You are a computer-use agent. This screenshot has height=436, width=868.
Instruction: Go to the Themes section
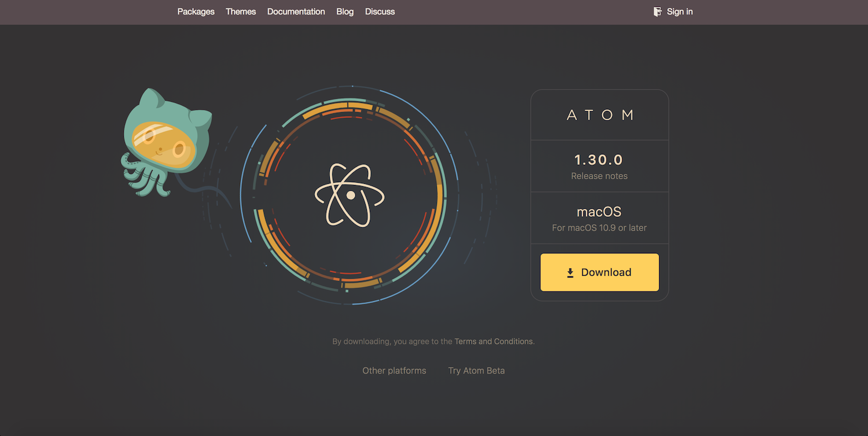[x=241, y=12]
